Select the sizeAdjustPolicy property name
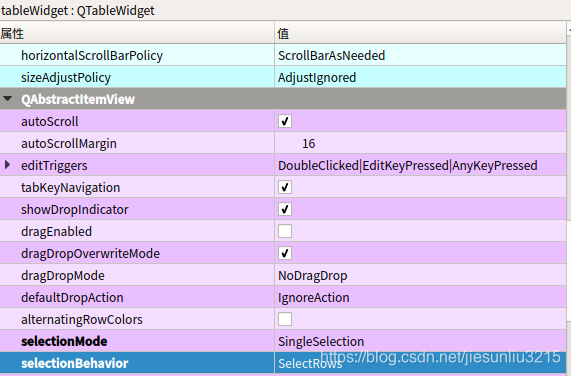 coord(66,78)
